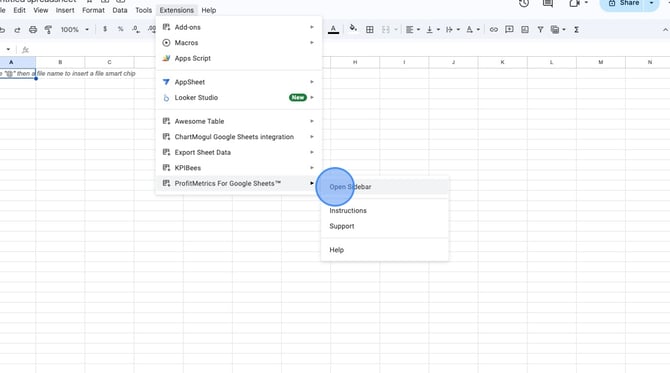Open text rotation options

(x=472, y=29)
